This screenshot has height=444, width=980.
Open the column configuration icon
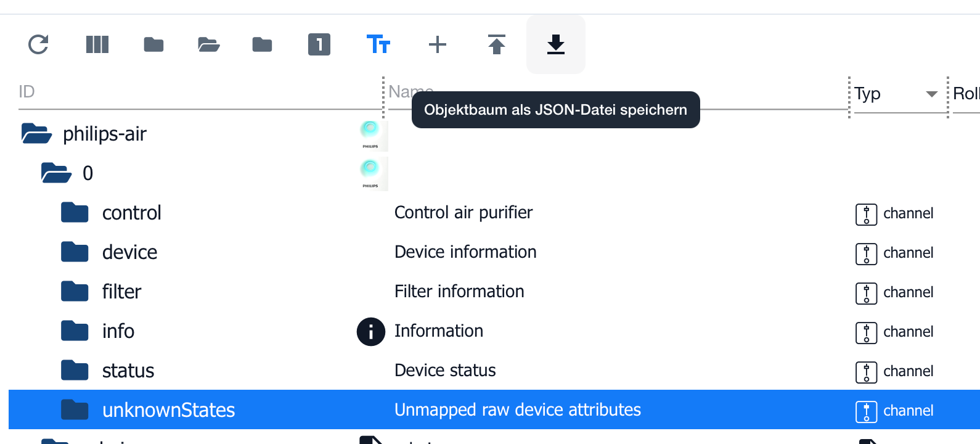point(97,44)
